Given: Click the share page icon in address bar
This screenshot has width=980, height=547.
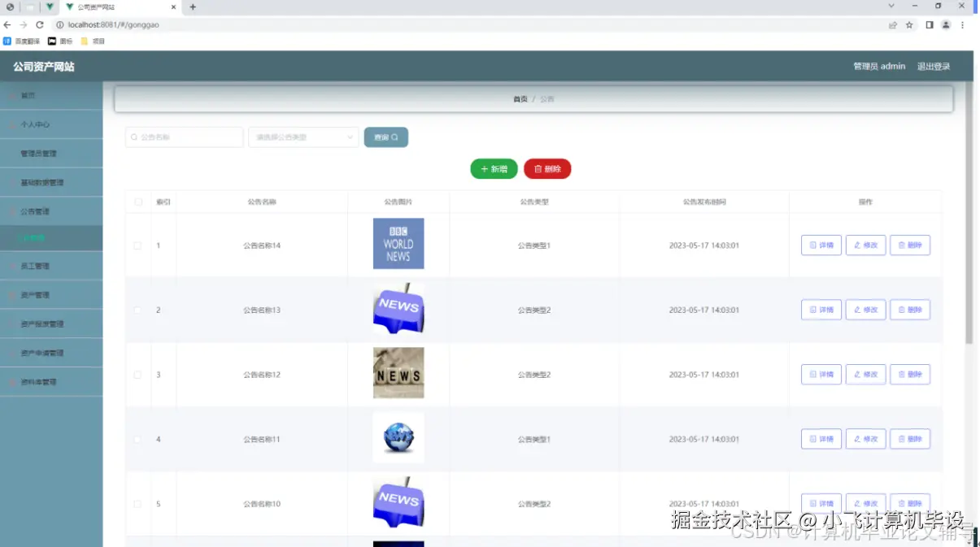Looking at the screenshot, I should click(893, 25).
